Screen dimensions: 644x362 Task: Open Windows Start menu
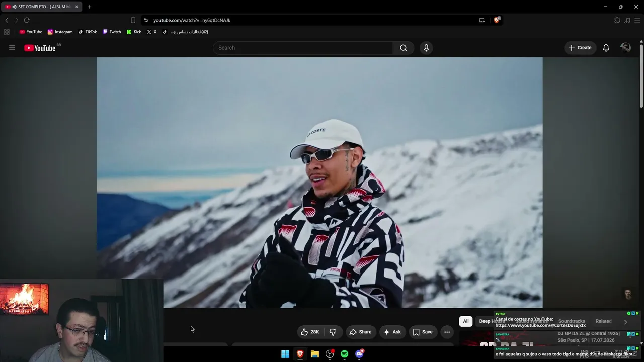click(285, 354)
